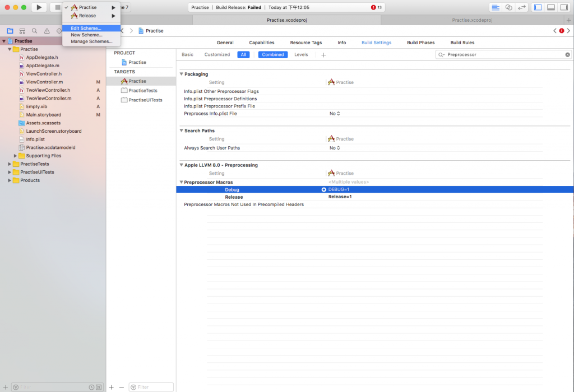
Task: Show Basic build settings filter
Action: (x=187, y=54)
